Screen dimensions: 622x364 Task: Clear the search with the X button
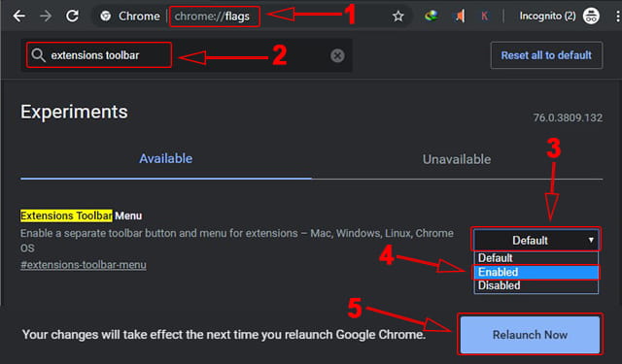(337, 56)
